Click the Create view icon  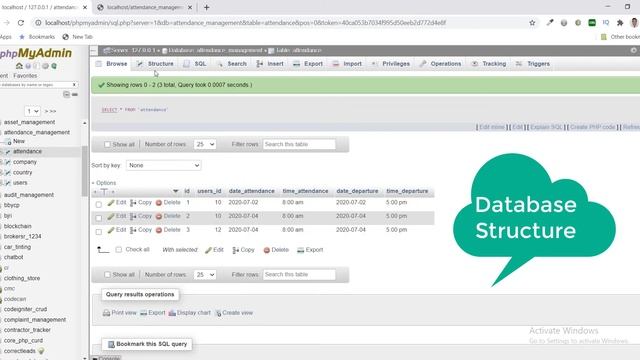[218, 313]
